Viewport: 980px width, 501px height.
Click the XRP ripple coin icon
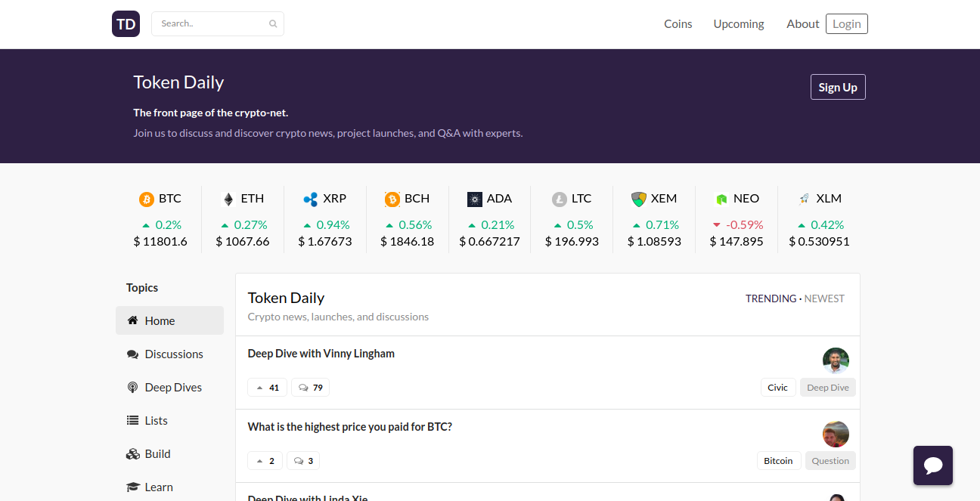pos(310,199)
